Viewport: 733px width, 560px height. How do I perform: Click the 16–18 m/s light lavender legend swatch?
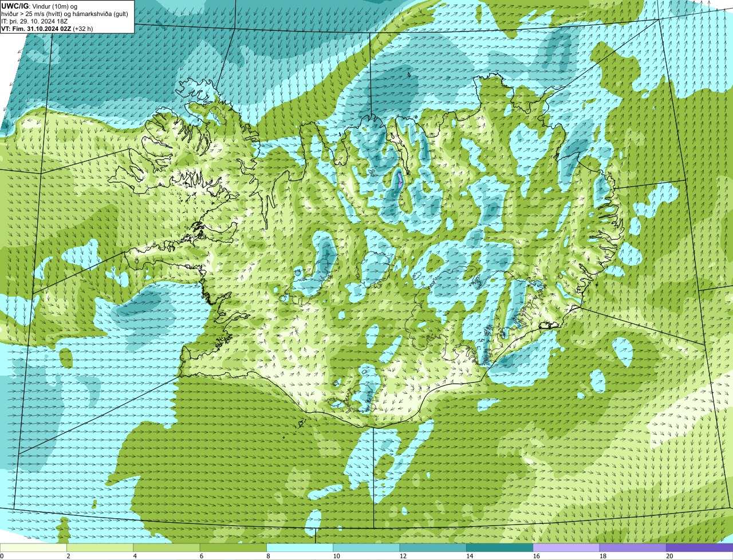566,547
